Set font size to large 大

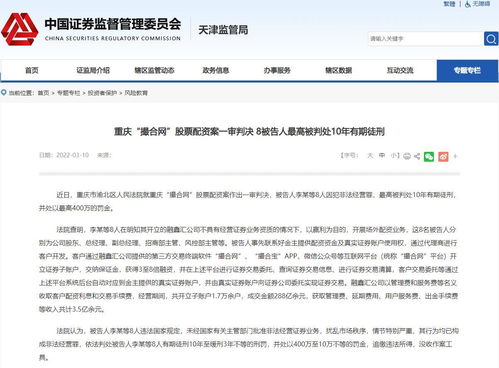(x=370, y=155)
